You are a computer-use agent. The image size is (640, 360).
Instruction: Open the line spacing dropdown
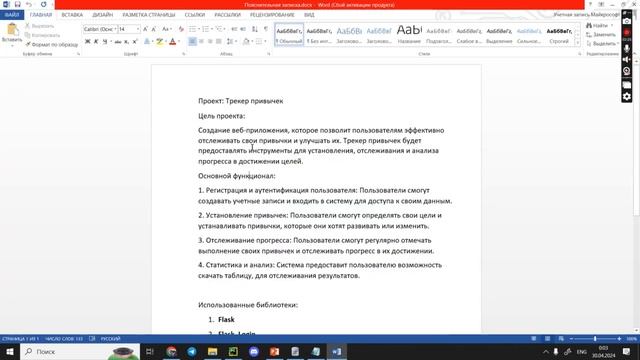click(x=236, y=41)
